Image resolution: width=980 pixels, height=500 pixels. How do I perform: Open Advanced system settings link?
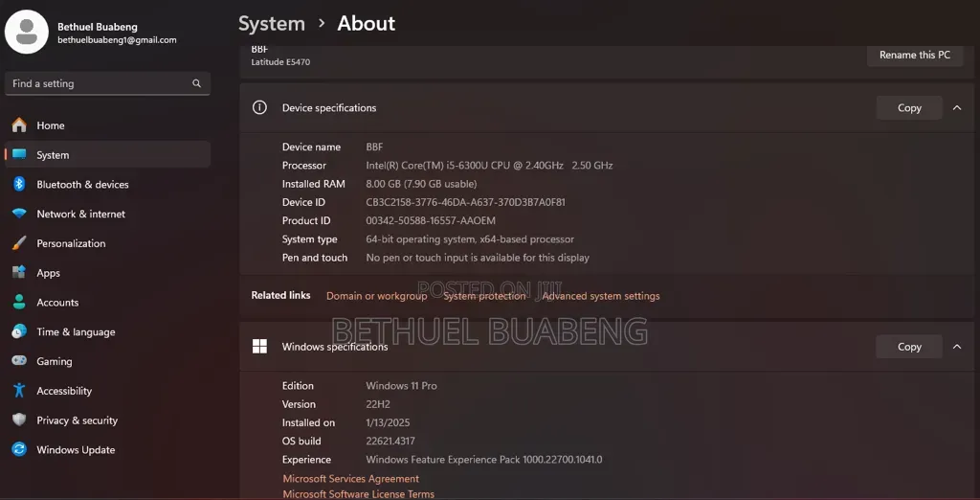coord(601,296)
